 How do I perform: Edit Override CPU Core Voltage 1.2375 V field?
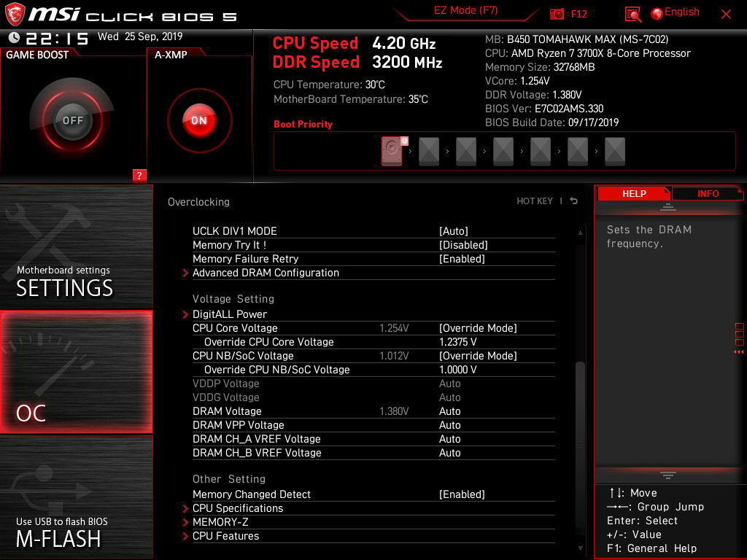(x=458, y=342)
